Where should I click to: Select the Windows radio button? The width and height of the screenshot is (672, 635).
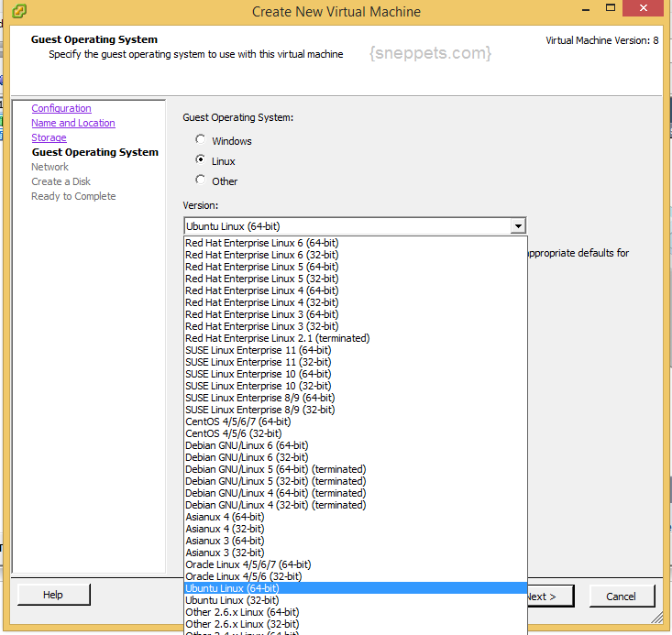200,139
